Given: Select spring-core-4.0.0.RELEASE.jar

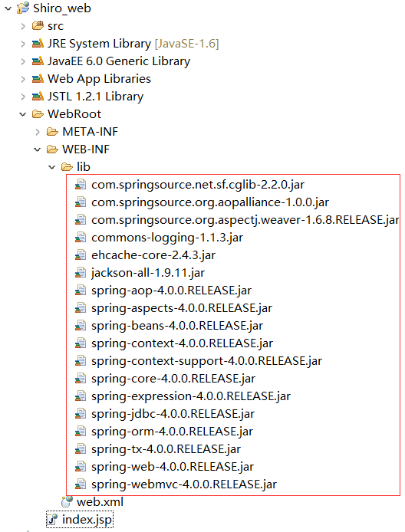Looking at the screenshot, I should tap(173, 379).
